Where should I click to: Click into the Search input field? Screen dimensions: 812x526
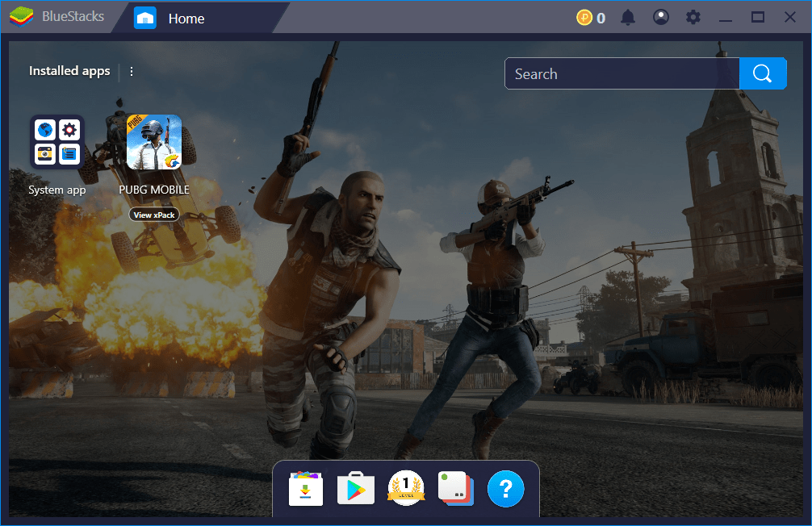(x=622, y=73)
